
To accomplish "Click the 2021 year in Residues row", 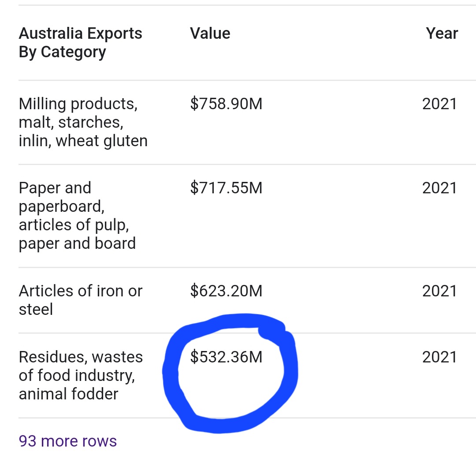I will click(439, 357).
